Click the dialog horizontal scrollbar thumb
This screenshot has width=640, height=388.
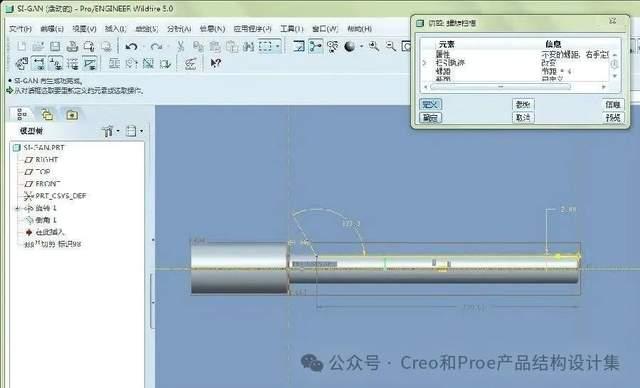tap(500, 86)
